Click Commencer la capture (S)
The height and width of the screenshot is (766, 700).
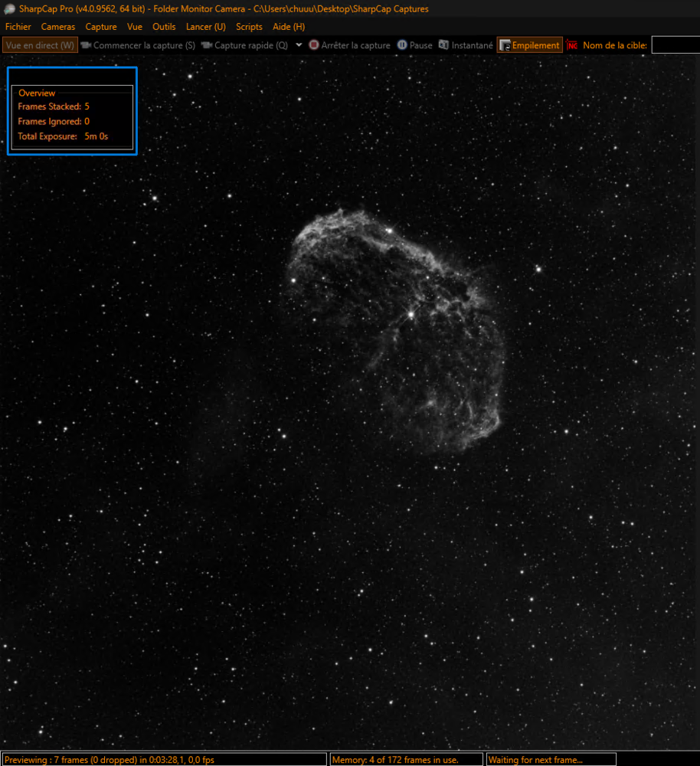[139, 45]
